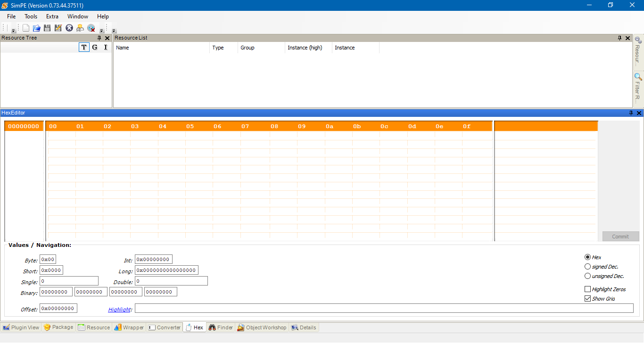The image size is (644, 343).
Task: Click Save As icon with pencil
Action: [x=58, y=28]
